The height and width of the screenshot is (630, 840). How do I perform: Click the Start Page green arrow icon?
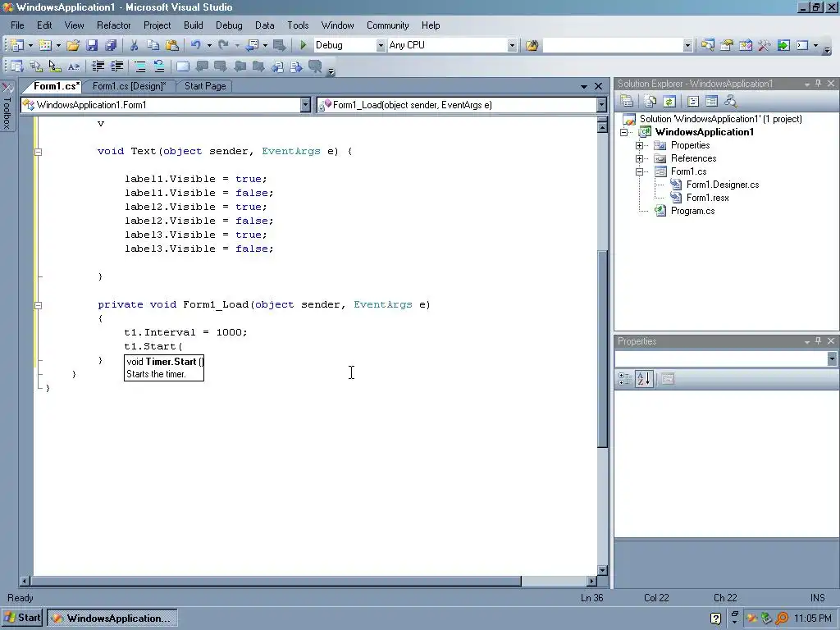(x=783, y=46)
